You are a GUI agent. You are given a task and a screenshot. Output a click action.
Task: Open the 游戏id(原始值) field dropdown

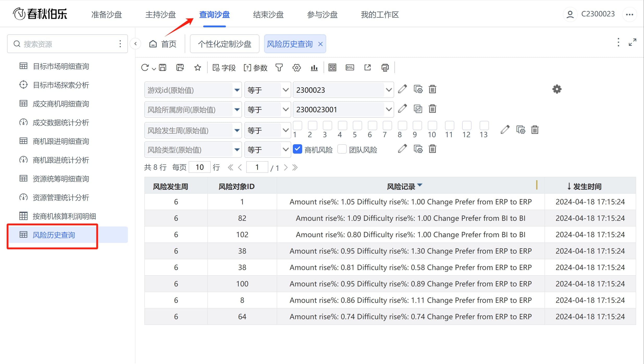coord(193,90)
